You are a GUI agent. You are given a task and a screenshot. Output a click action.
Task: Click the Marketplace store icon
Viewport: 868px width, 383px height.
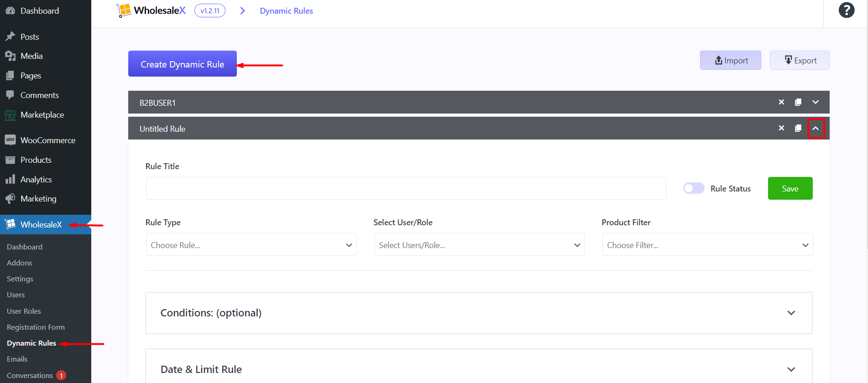[10, 115]
